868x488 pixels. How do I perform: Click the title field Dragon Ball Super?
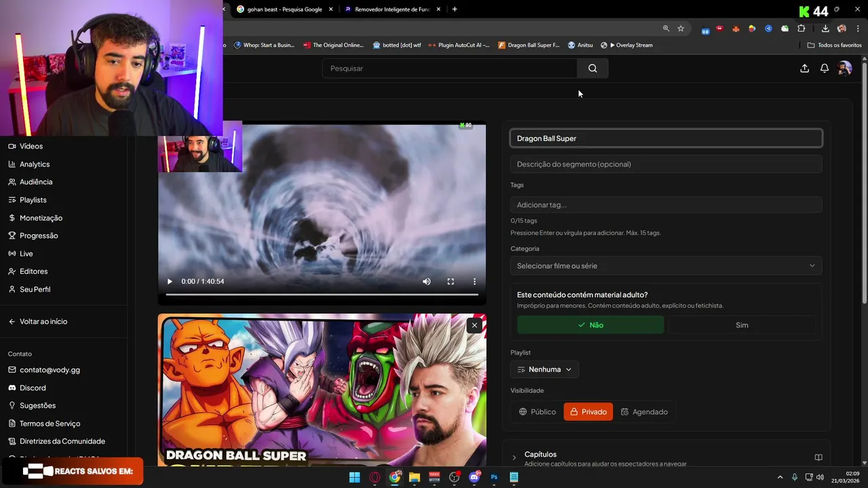pyautogui.click(x=666, y=138)
